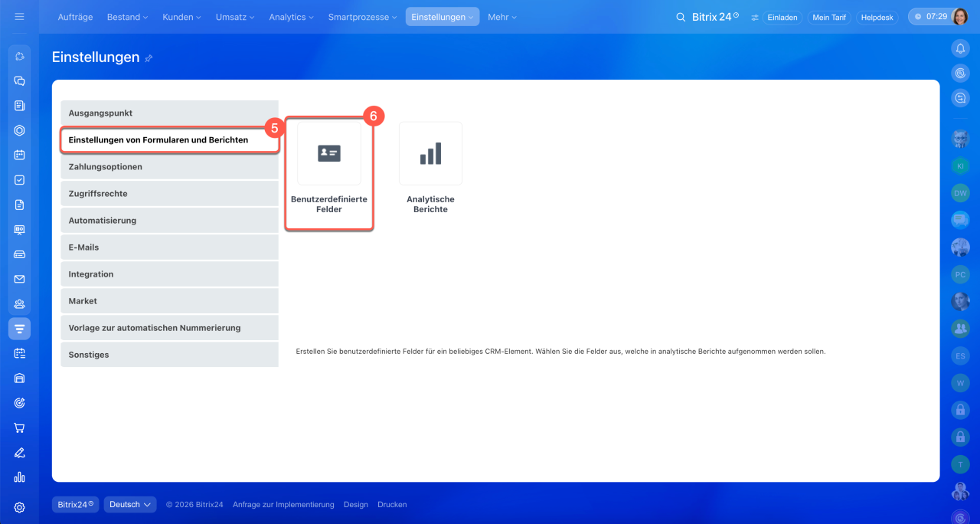Screen dimensions: 980x524
Task: Select the Ausgangspunkt settings tab
Action: [169, 113]
